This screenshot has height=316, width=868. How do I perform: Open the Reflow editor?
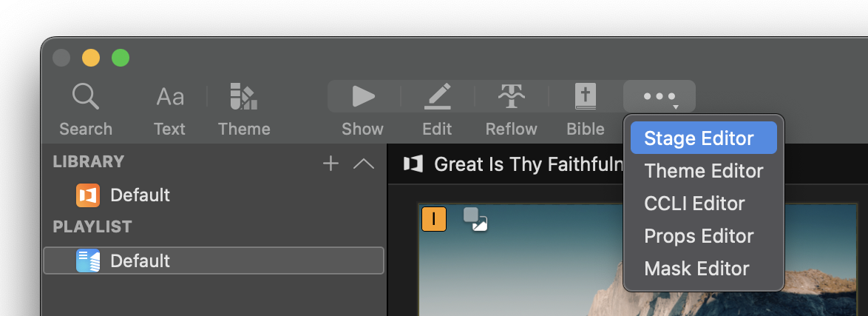511,97
